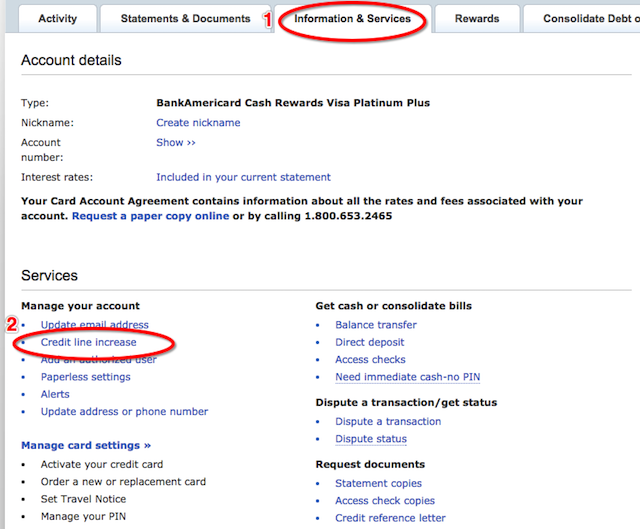The image size is (640, 529).
Task: Start a Balance transfer
Action: (x=376, y=325)
